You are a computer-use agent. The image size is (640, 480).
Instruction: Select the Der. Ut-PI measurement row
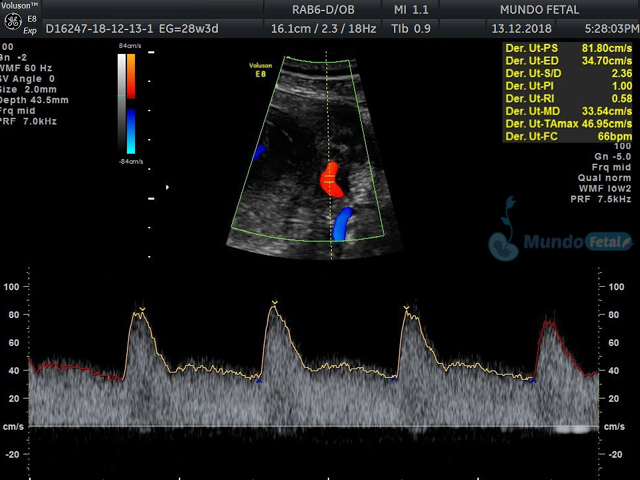click(x=567, y=87)
